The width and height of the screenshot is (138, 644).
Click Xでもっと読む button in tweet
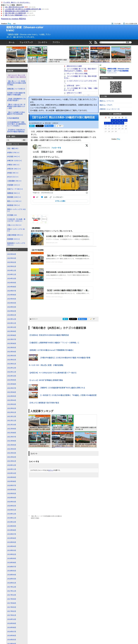(x=60, y=201)
